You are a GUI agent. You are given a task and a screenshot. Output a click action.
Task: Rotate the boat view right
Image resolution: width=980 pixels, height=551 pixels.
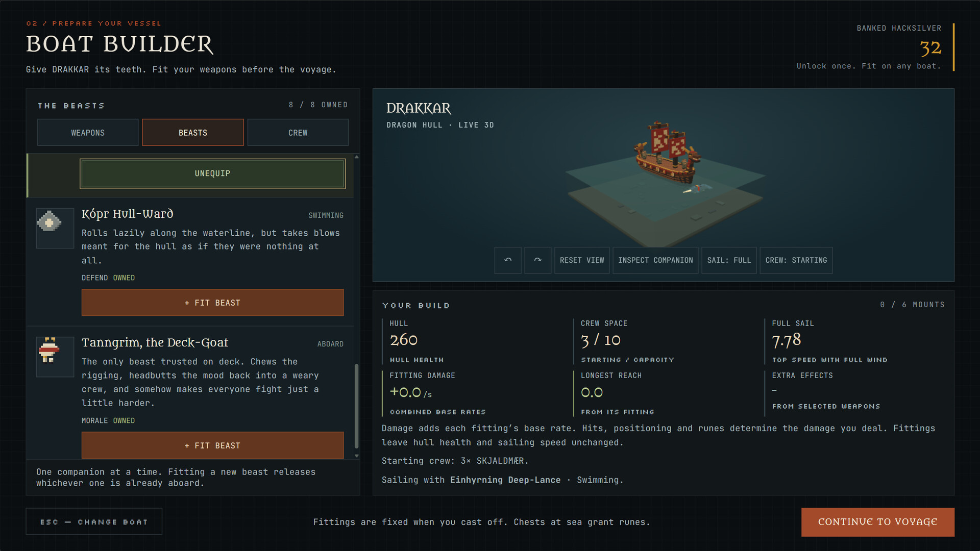click(538, 260)
